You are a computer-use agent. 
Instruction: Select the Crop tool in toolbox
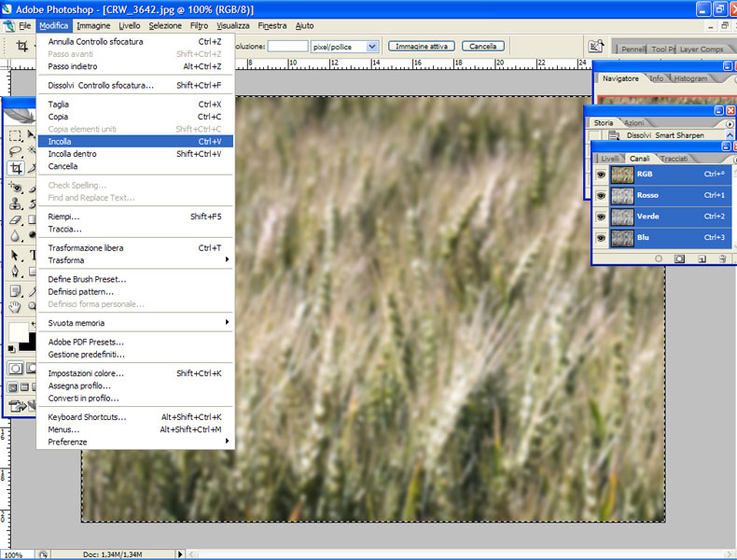(16, 168)
